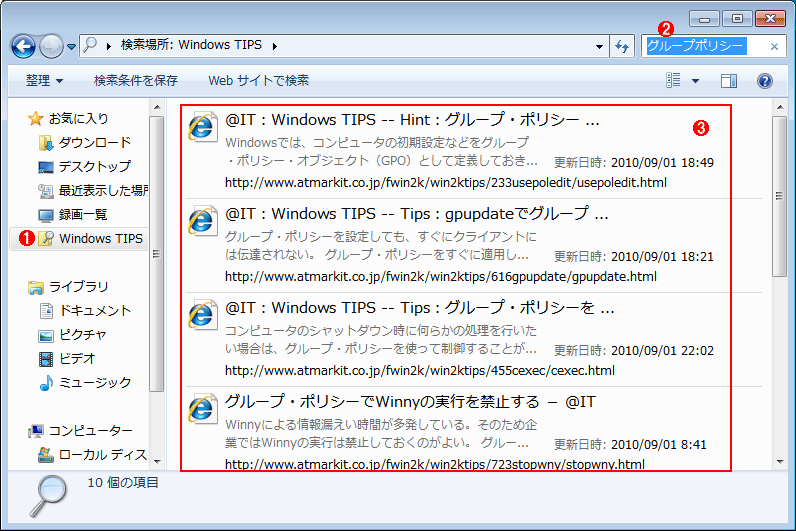Screen dimensions: 796x531
Task: Change view with the view icon button
Action: coord(673,80)
